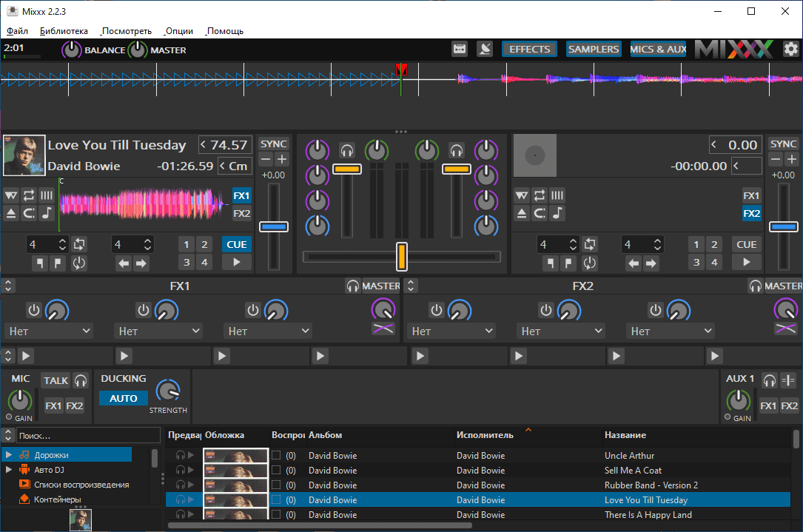Toggle broadcast antenna icon in top bar

click(x=485, y=49)
